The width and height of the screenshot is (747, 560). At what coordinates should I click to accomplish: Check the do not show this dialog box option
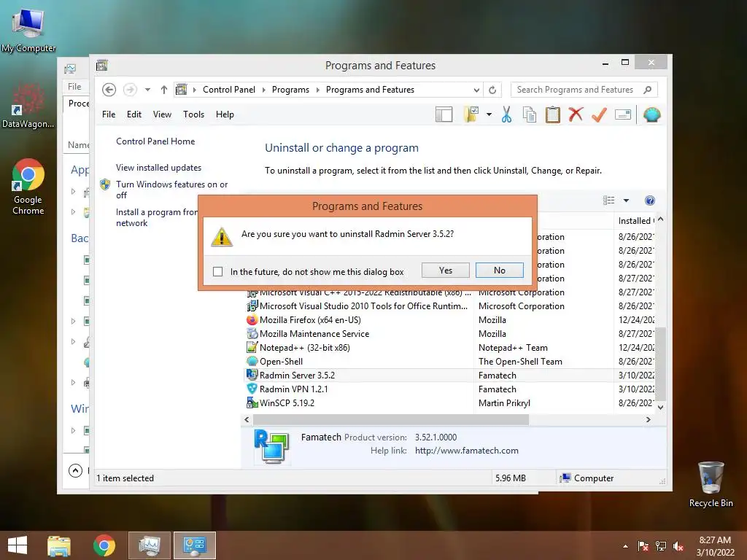(217, 271)
